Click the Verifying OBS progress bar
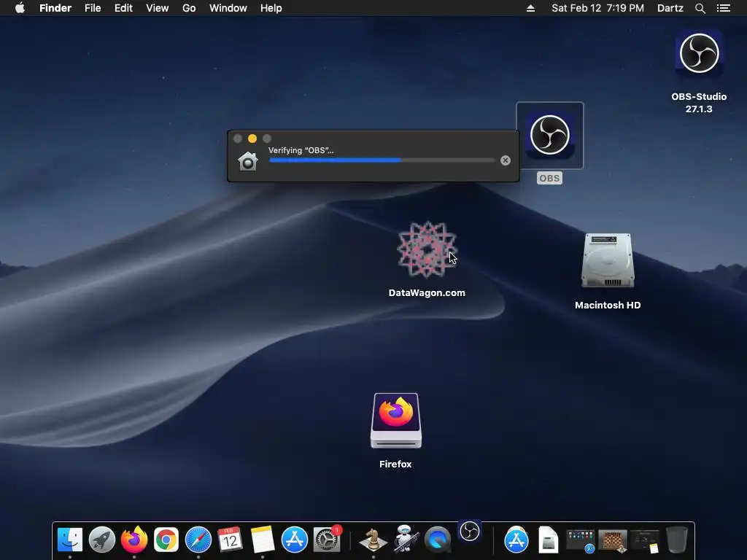Image resolution: width=747 pixels, height=560 pixels. [x=382, y=160]
